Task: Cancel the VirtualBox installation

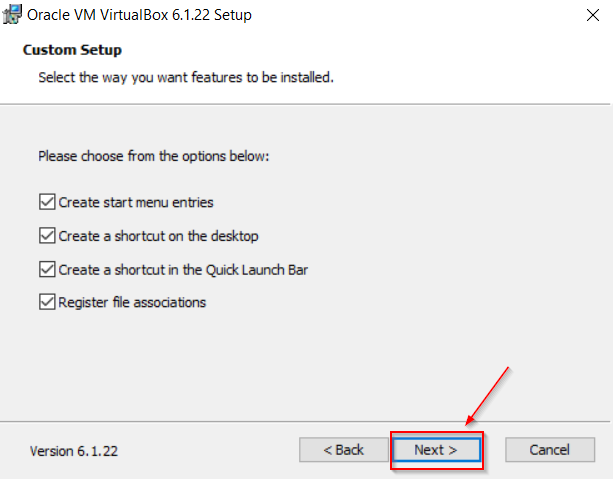Action: point(549,450)
